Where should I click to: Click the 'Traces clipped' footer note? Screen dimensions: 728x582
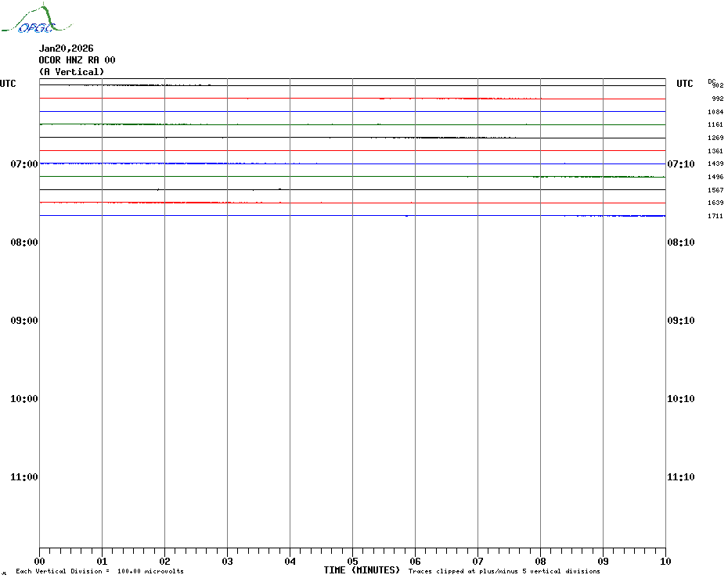pos(504,572)
